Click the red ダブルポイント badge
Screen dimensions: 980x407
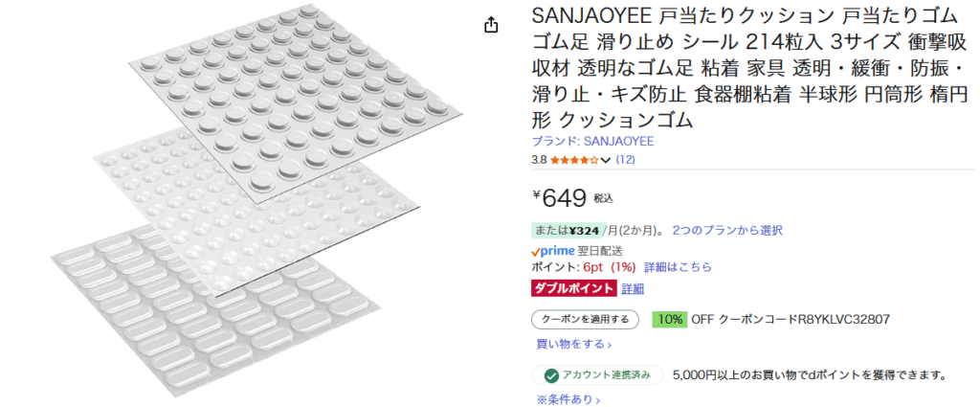[573, 287]
